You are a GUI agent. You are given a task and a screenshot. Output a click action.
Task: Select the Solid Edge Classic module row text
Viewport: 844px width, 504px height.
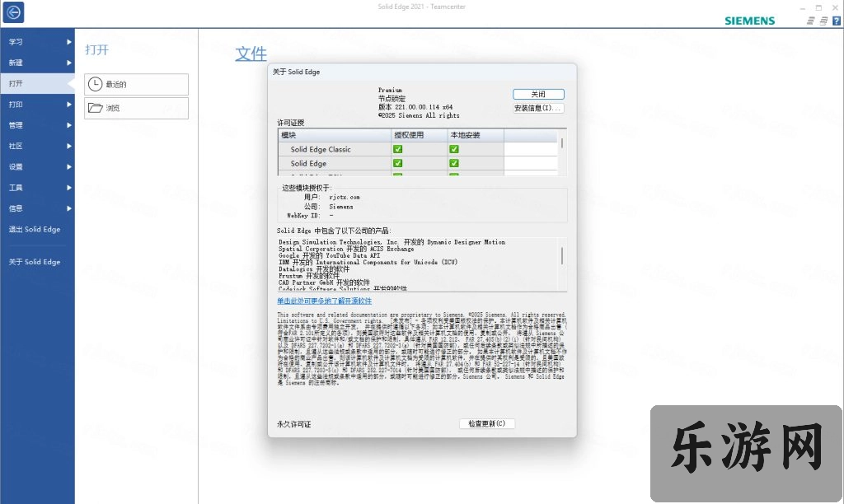321,150
